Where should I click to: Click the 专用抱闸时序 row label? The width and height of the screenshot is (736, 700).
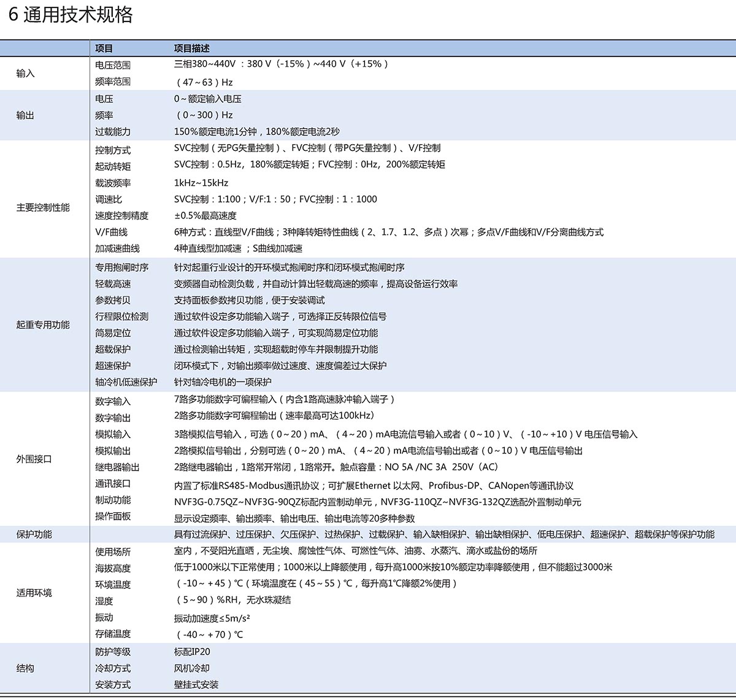point(121,267)
